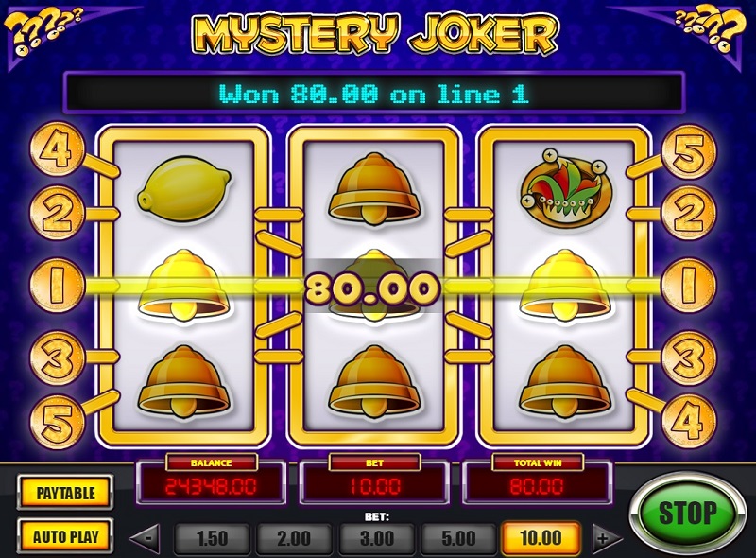Click the left-side payline 2 coin
The width and height of the screenshot is (756, 558).
(58, 213)
